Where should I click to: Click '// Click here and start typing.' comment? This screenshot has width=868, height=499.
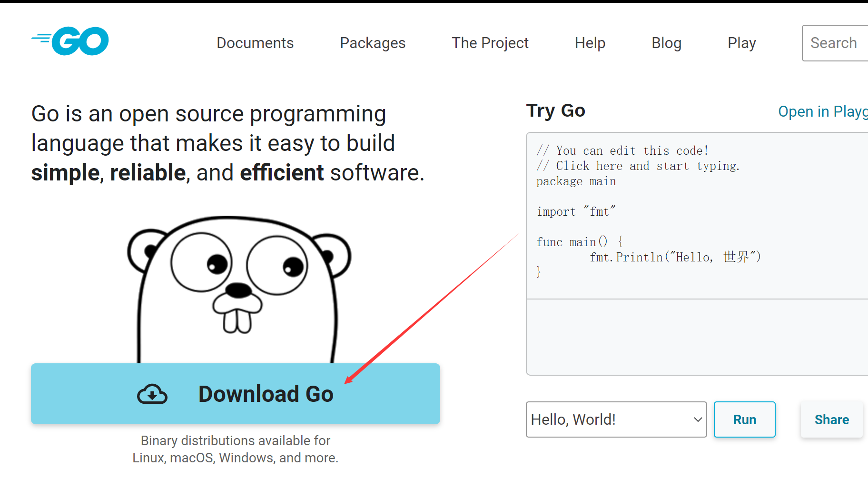tap(638, 166)
